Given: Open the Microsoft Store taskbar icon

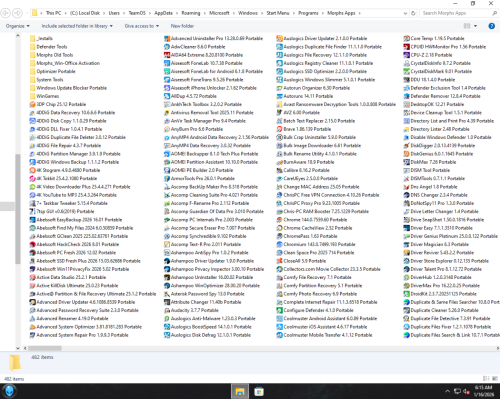Looking at the screenshot, I should [x=259, y=391].
